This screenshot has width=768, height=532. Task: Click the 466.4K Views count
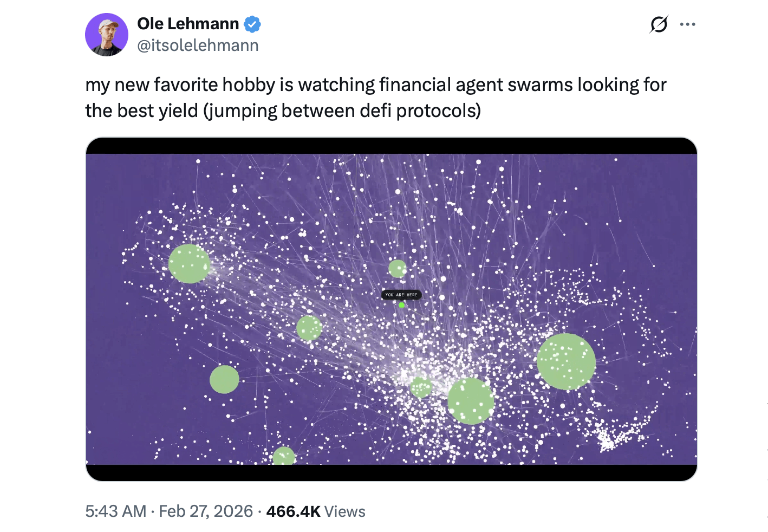[316, 511]
